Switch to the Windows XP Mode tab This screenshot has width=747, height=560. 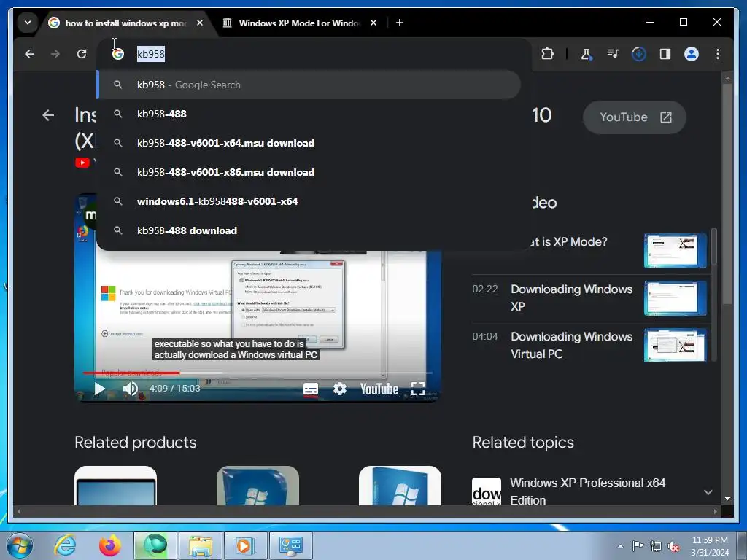point(298,23)
